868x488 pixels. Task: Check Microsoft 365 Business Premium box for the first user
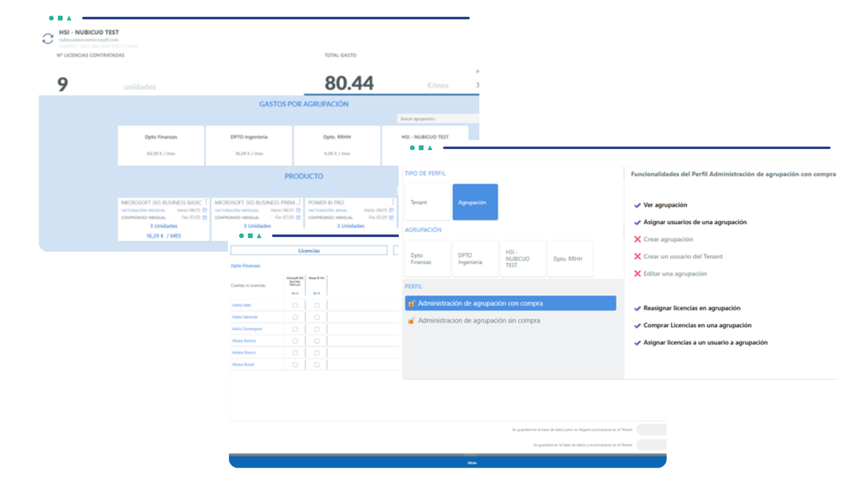pyautogui.click(x=295, y=305)
